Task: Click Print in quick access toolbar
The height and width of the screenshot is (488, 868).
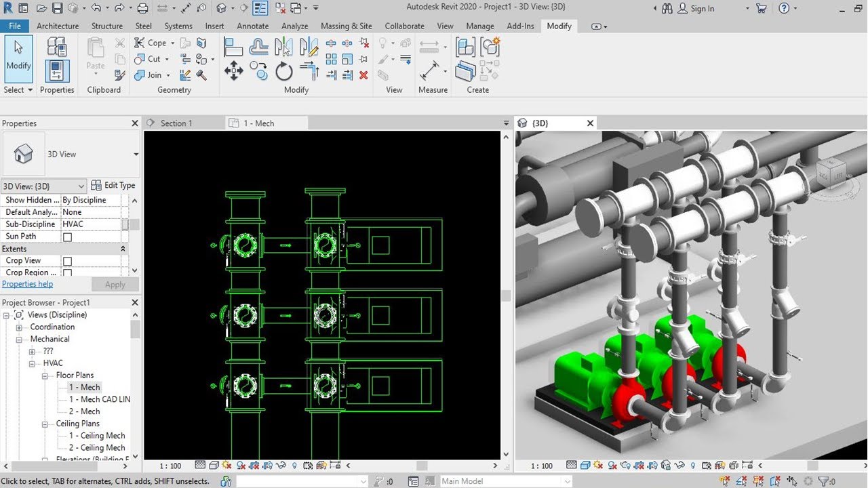Action: pyautogui.click(x=142, y=9)
